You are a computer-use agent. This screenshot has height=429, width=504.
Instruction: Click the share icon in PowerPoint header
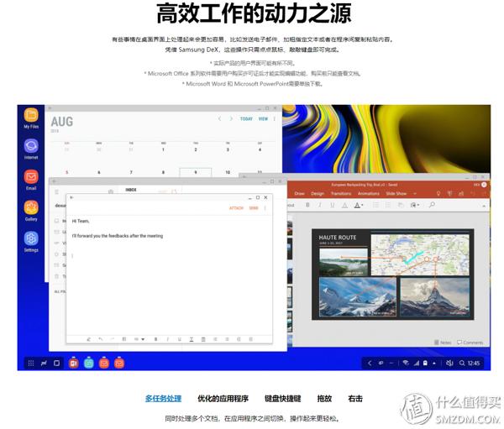pos(461,193)
